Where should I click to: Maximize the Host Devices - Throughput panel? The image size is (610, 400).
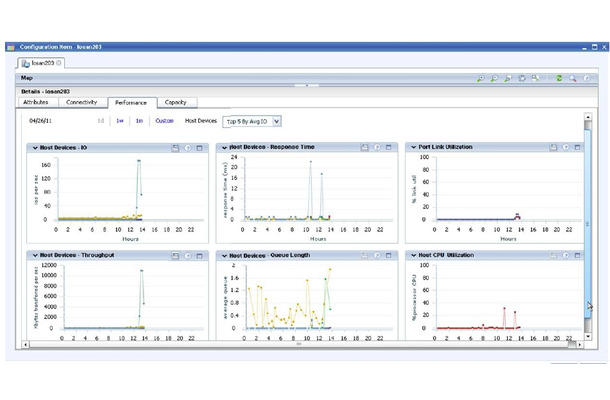[200, 256]
